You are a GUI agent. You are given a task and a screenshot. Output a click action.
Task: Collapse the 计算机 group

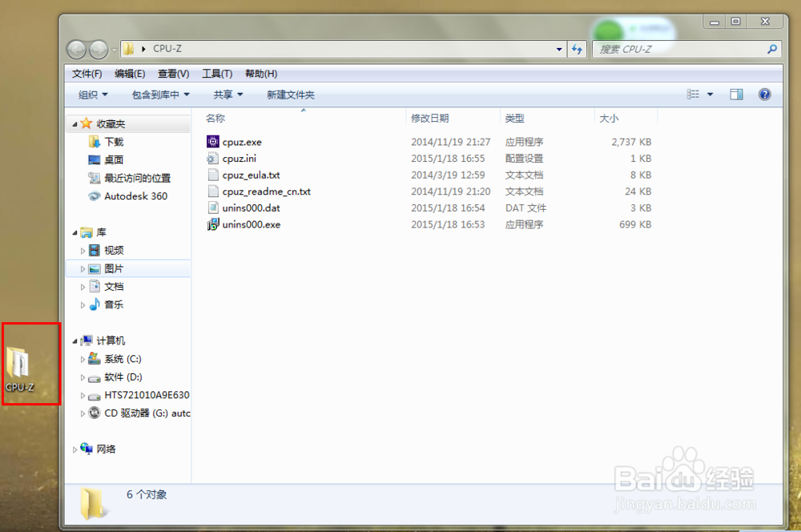tap(74, 341)
